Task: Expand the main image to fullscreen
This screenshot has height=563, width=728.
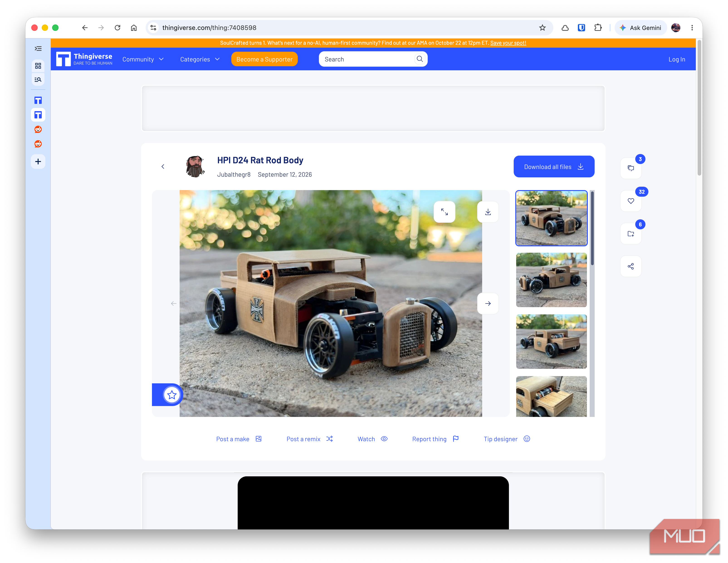Action: click(444, 212)
